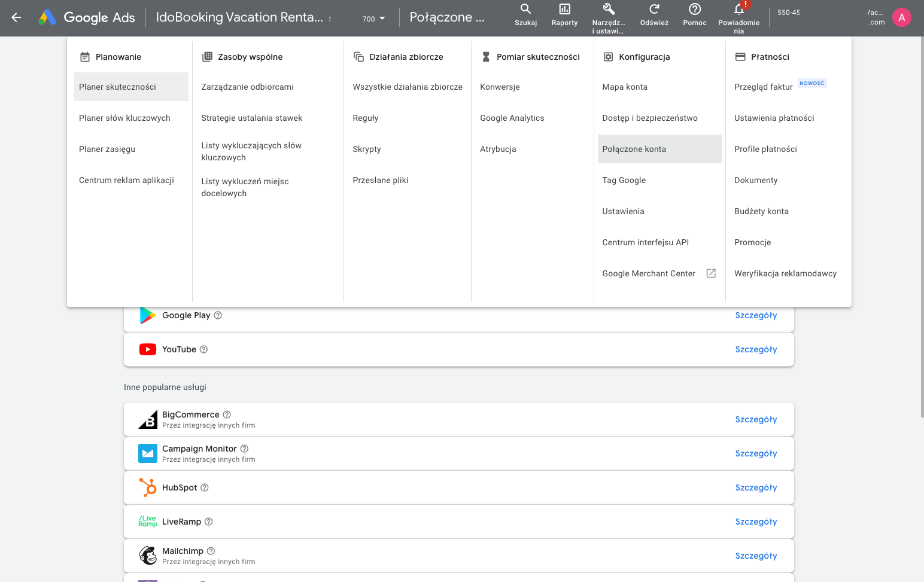Expand the account 700 dropdown arrow
924x582 pixels.
click(x=382, y=19)
